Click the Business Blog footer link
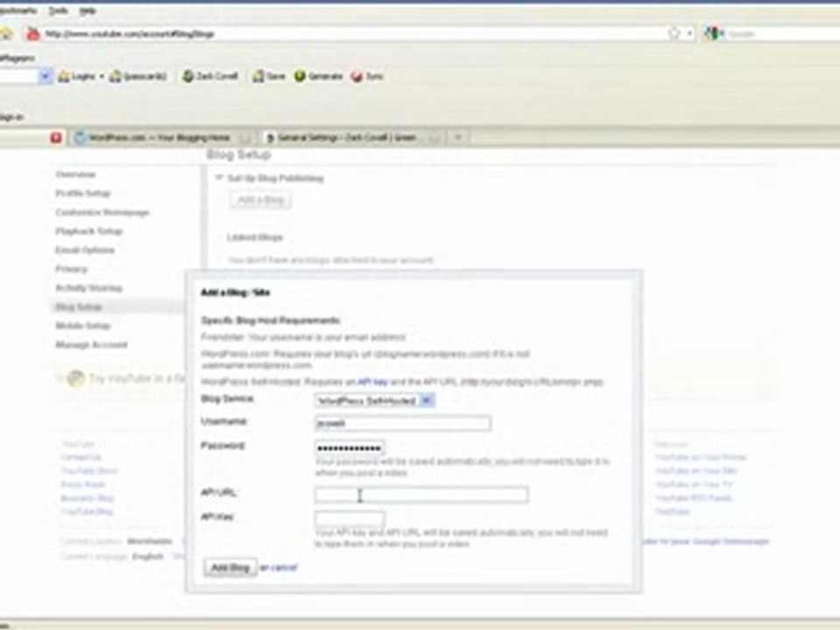Viewport: 840px width, 630px height. (x=87, y=498)
